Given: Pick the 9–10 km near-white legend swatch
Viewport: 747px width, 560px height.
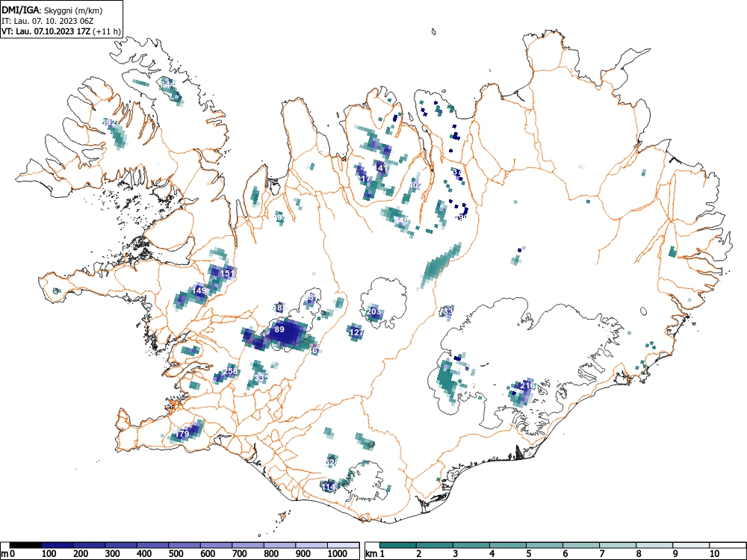Looking at the screenshot, I should click(691, 545).
